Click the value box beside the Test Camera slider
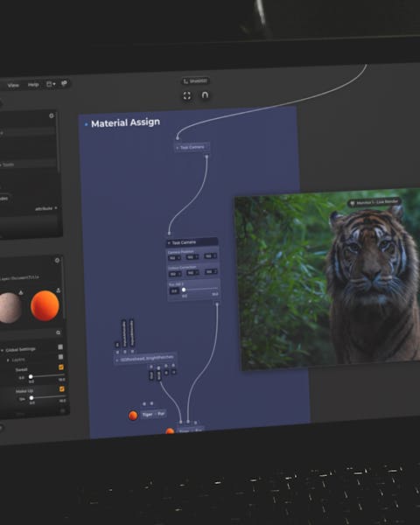Screen dimensions: 420x525 174,291
